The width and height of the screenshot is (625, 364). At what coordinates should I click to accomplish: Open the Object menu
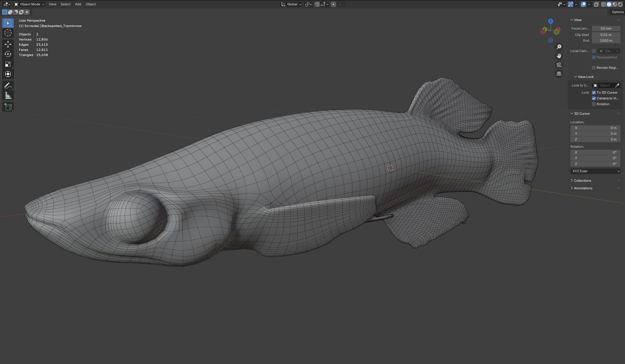(90, 4)
